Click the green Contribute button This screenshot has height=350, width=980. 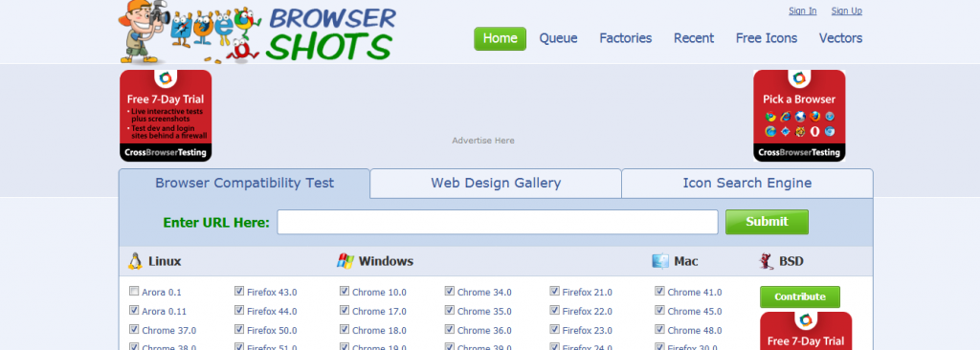pyautogui.click(x=800, y=296)
